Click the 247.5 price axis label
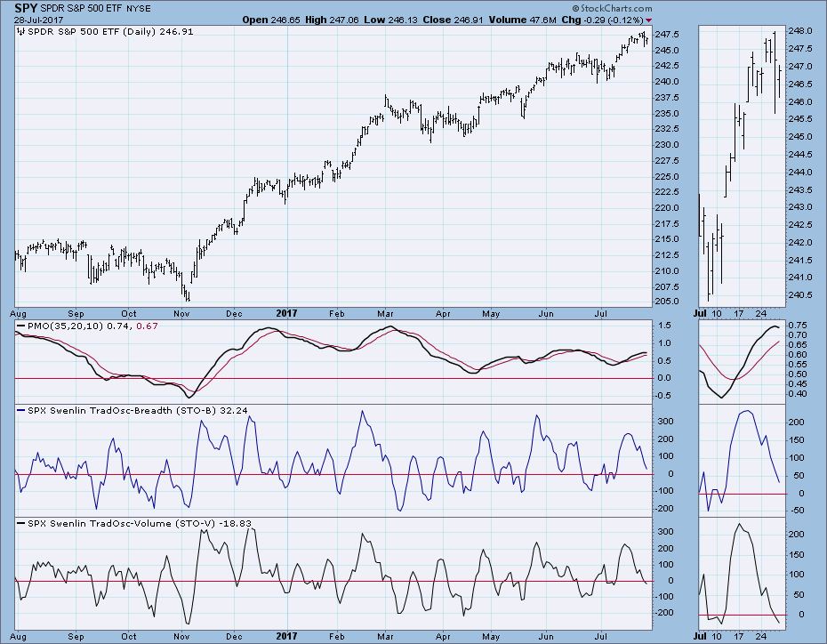The image size is (827, 644). pyautogui.click(x=667, y=35)
